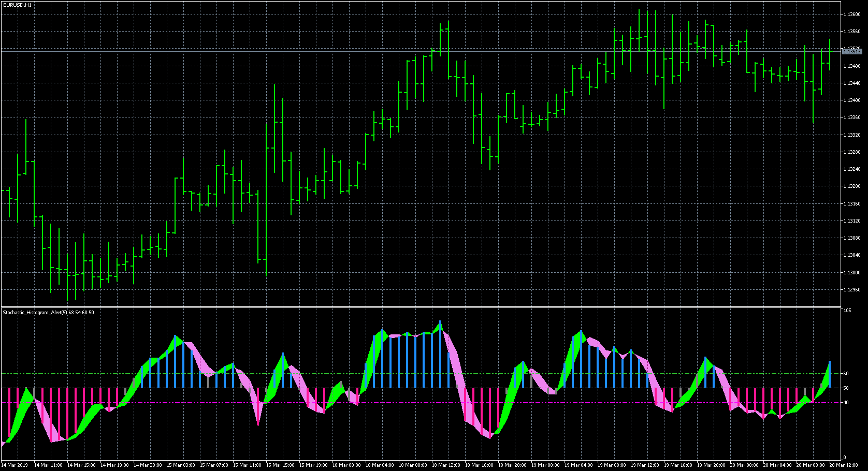The height and width of the screenshot is (471, 868).
Task: Click the 1.12960 price scale label
Action: [x=852, y=290]
